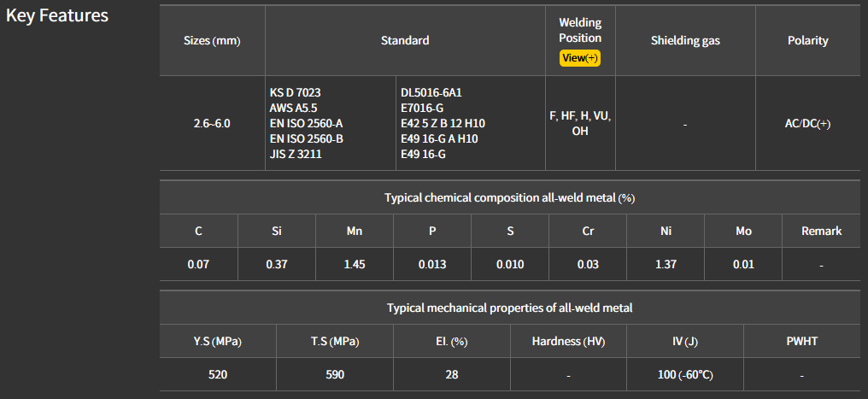Select the Remark column header
Screen dimensions: 868x399
pyautogui.click(x=821, y=231)
